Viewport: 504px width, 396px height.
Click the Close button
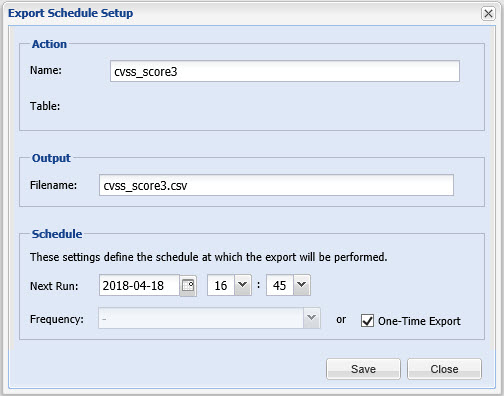pyautogui.click(x=444, y=369)
